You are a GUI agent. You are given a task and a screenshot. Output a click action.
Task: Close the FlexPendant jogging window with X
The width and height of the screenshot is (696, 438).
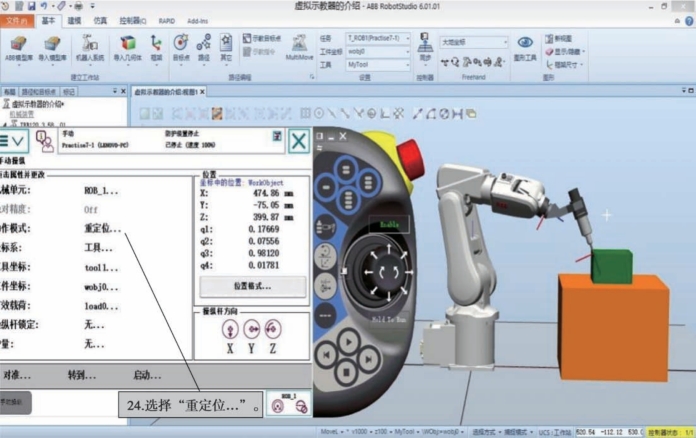299,142
